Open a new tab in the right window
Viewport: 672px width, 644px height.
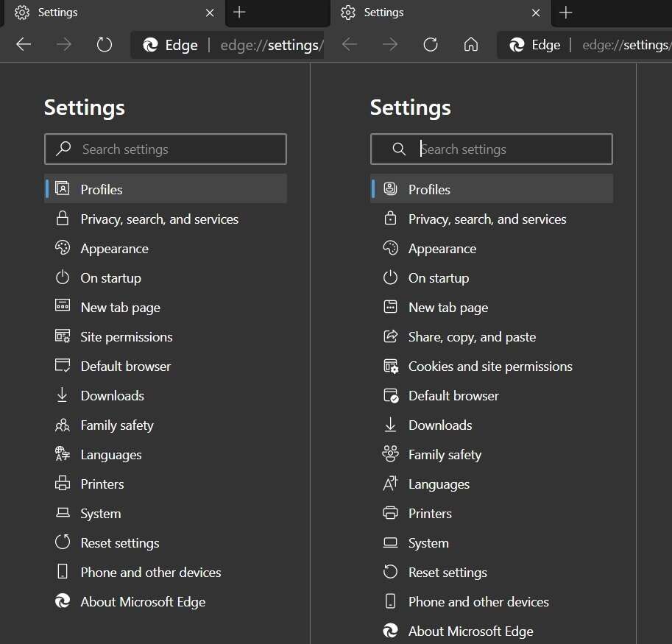[565, 13]
